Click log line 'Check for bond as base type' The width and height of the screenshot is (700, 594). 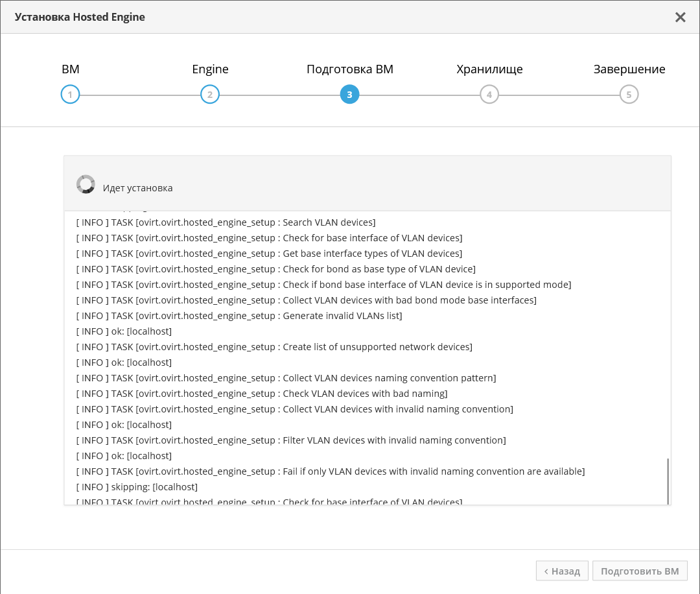pos(276,269)
